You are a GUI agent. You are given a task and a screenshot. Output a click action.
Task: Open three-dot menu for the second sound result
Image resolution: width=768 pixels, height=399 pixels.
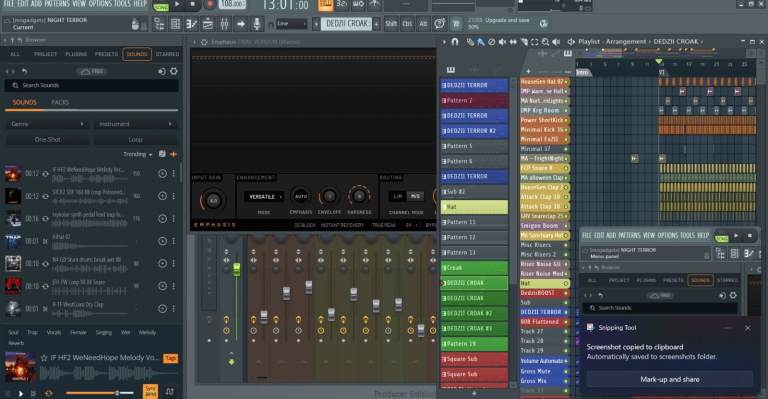click(173, 196)
